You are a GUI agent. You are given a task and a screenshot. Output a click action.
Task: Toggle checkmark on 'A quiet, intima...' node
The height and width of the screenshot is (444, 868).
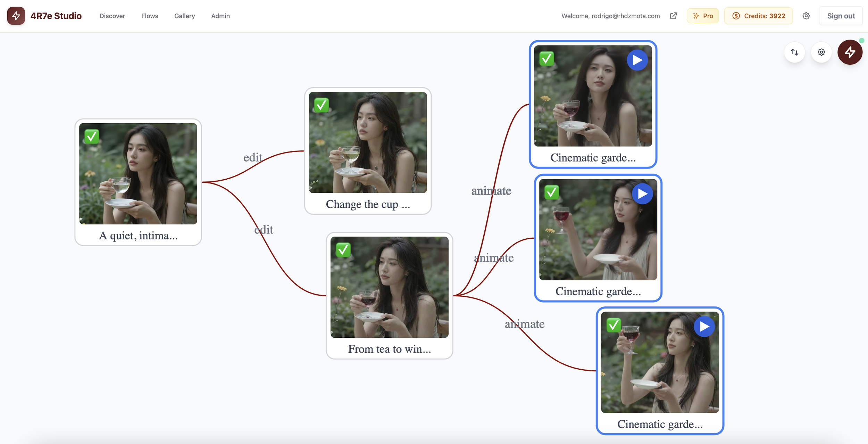92,137
